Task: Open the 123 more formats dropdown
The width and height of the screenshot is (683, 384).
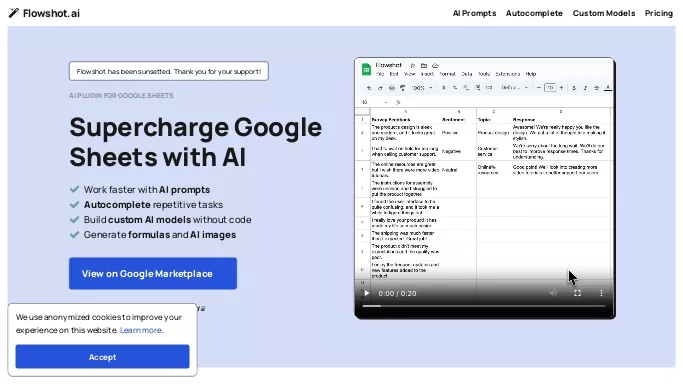Action: [x=489, y=88]
